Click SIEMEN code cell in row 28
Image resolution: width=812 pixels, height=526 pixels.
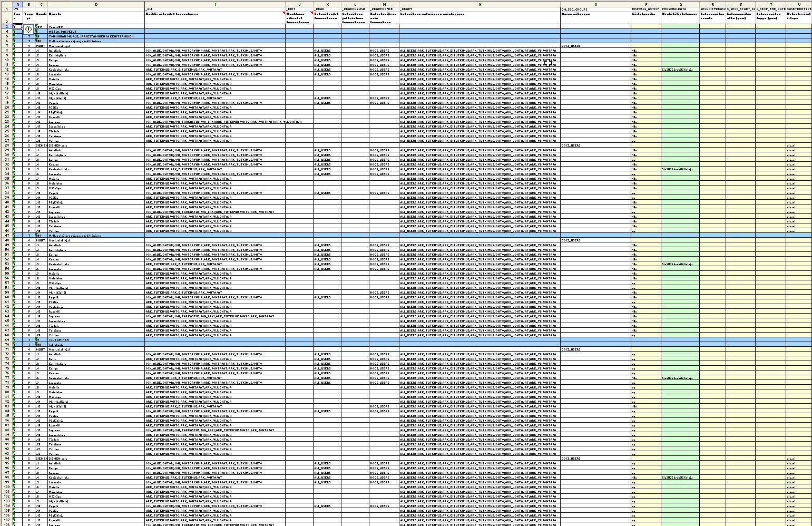42,145
